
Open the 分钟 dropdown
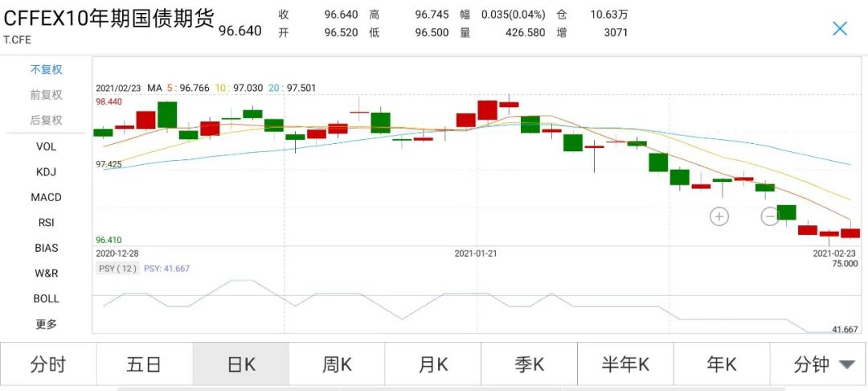coord(819,364)
